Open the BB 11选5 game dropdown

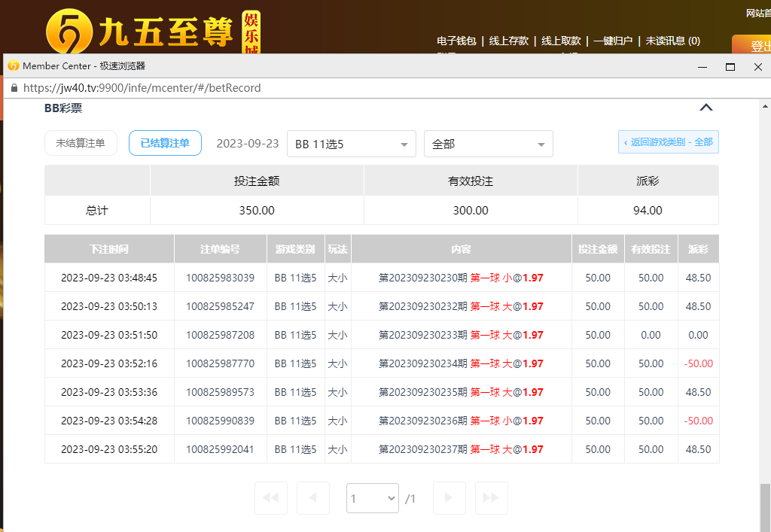pyautogui.click(x=352, y=144)
